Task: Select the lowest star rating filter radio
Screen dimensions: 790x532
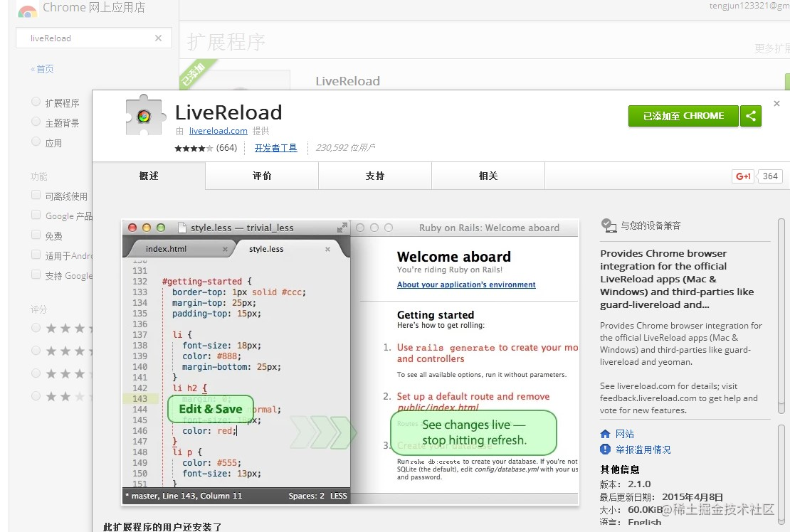Action: tap(36, 396)
